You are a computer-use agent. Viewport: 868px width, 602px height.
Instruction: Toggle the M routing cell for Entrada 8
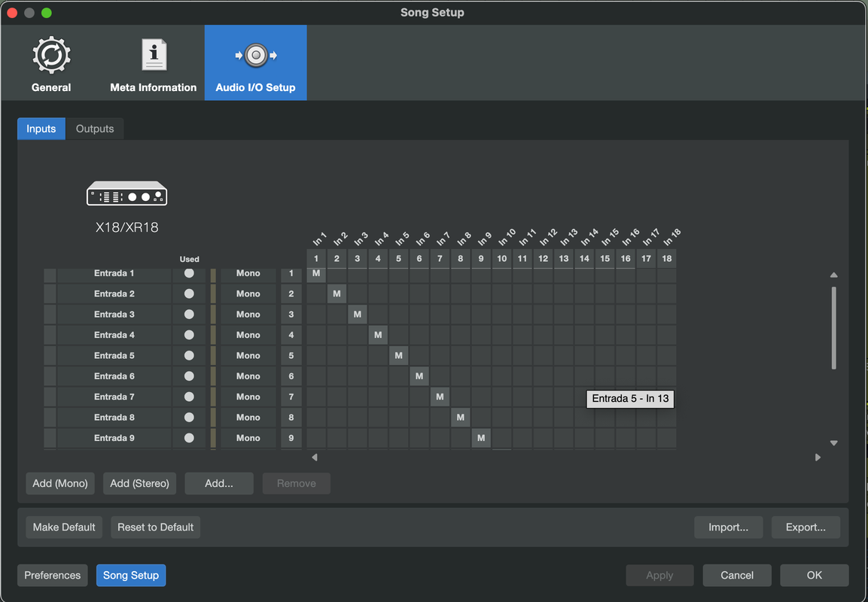tap(460, 417)
